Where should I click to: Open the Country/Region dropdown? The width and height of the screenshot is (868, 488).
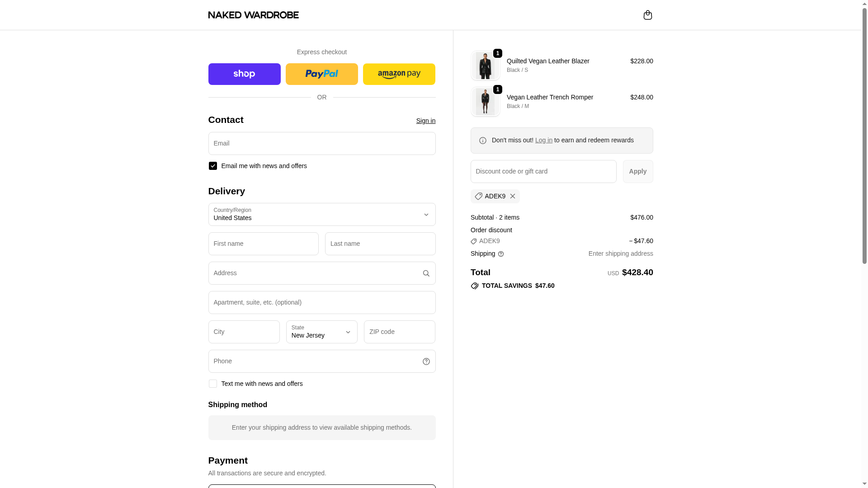point(321,215)
